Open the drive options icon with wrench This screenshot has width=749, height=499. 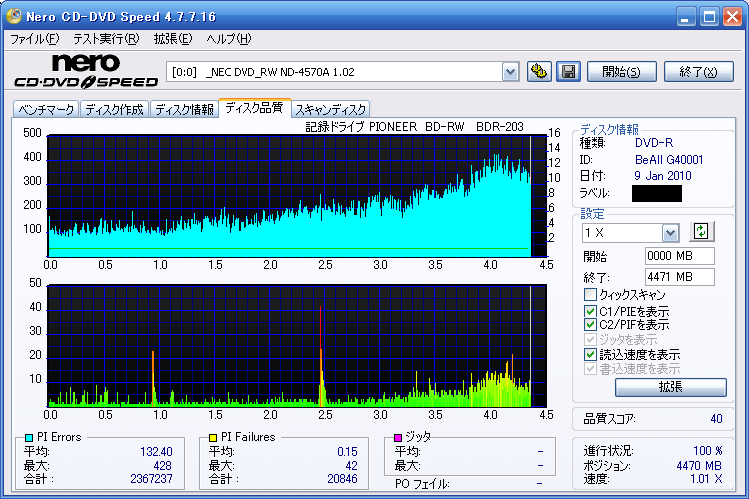coord(539,72)
